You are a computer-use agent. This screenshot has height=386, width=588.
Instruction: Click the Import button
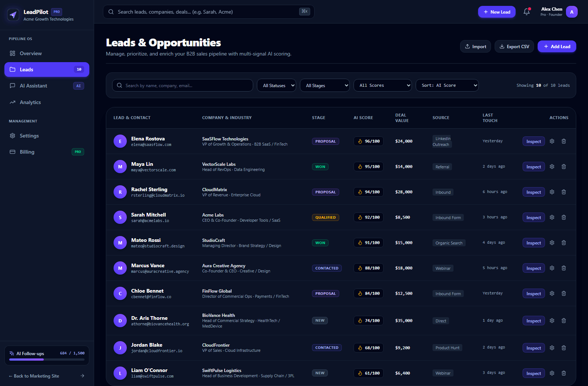[476, 46]
